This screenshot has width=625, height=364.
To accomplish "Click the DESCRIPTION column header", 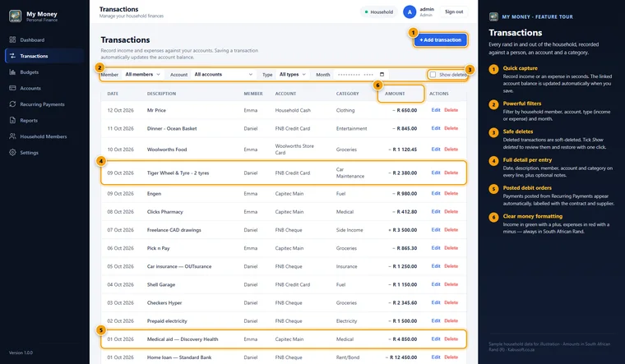I will (161, 94).
